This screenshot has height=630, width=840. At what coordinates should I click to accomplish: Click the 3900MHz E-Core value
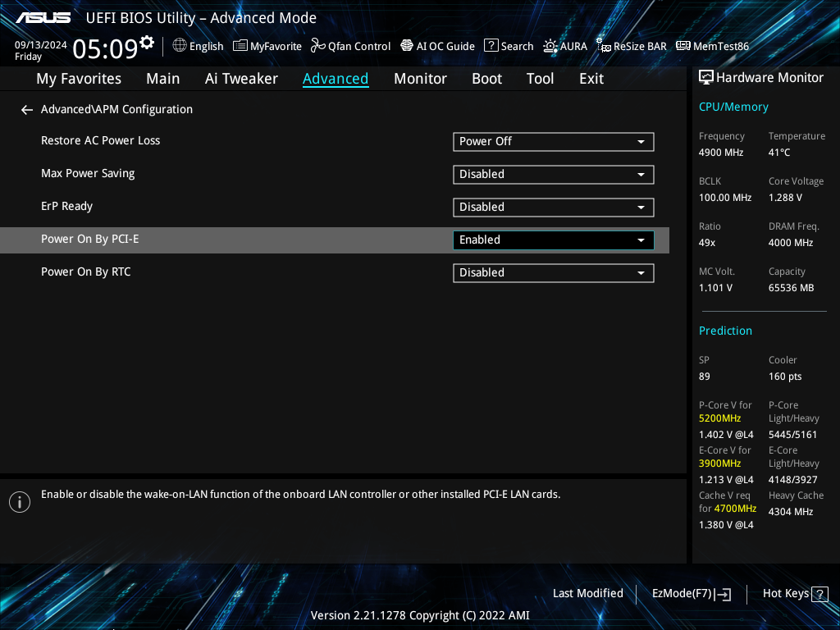720,463
